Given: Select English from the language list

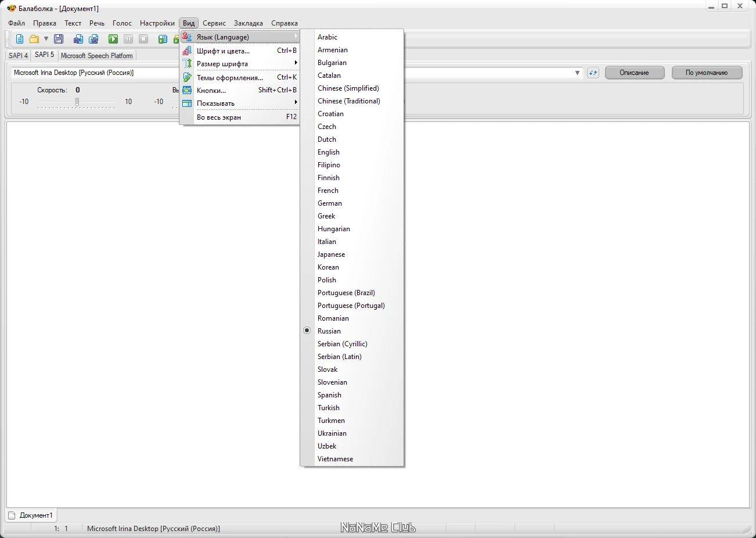Looking at the screenshot, I should [x=352, y=152].
